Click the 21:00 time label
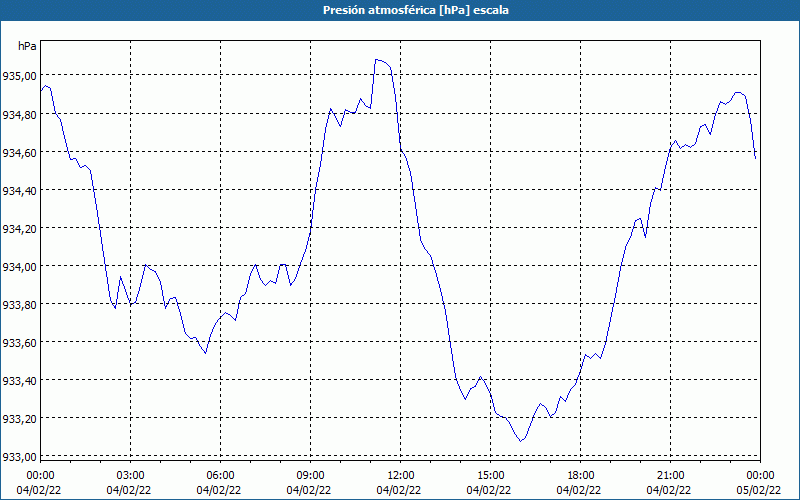The image size is (800, 500). (670, 476)
